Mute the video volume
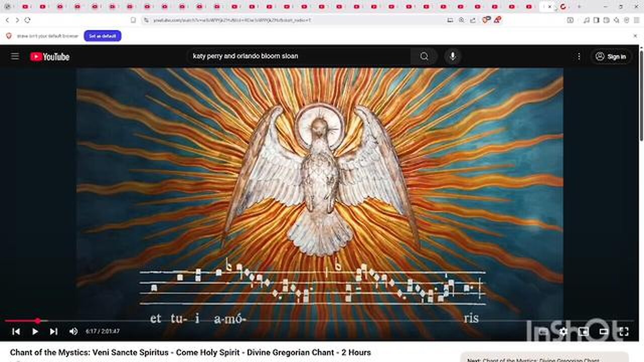 [x=73, y=331]
